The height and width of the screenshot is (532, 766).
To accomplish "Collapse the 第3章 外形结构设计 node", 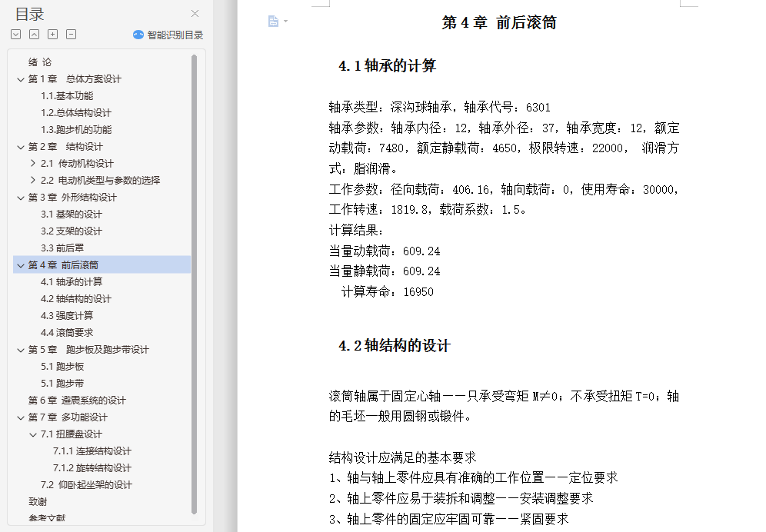I will click(21, 198).
